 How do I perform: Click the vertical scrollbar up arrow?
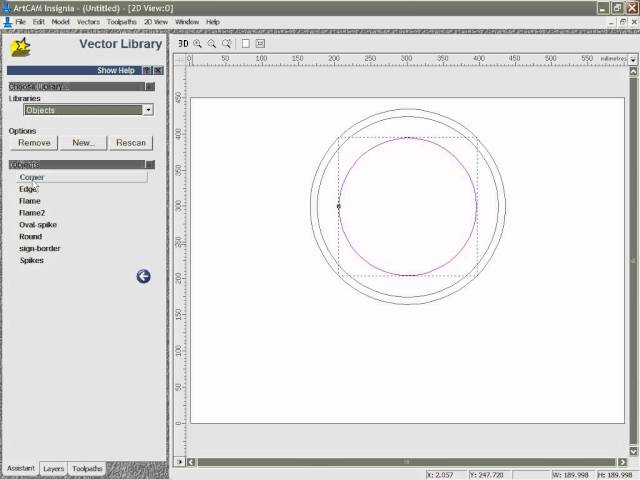(x=633, y=71)
